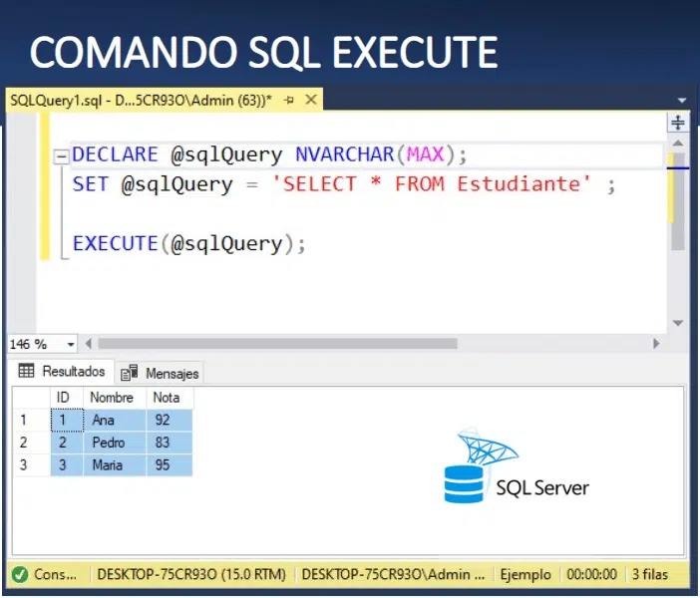Close the SQLQuery1.sql tab
The image size is (700, 598).
click(311, 100)
